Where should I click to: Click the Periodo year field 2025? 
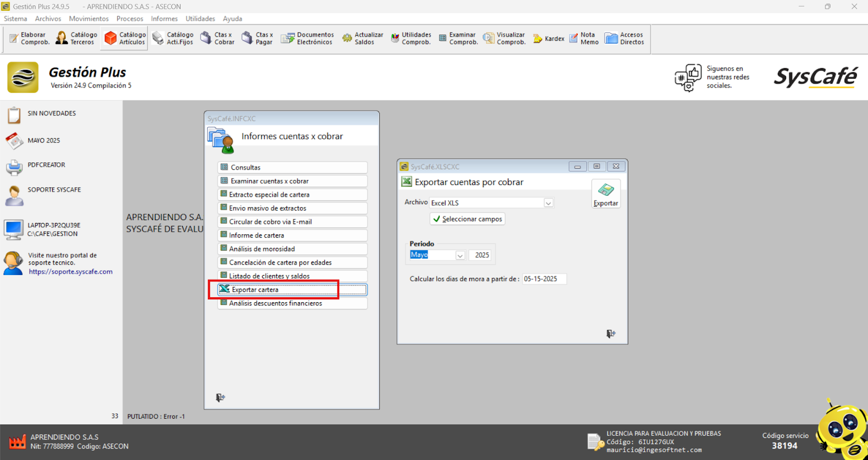(481, 255)
